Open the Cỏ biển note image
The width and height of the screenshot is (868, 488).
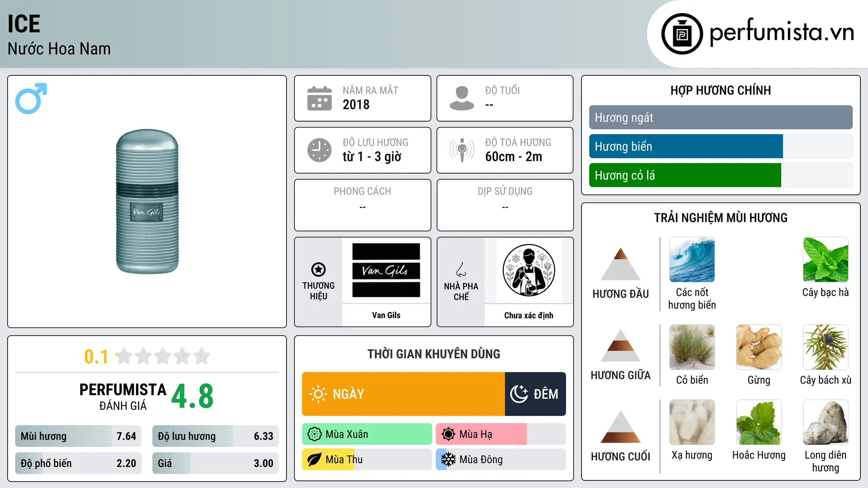pos(692,347)
